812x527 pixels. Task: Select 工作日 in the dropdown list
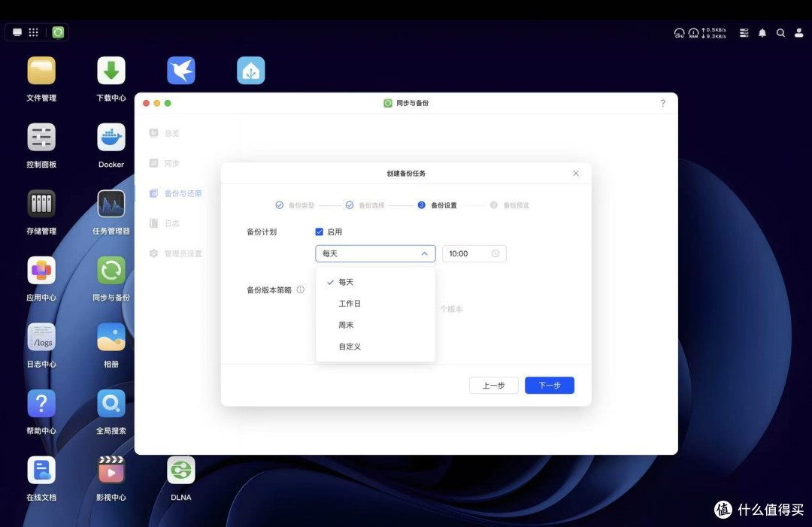[375, 304]
